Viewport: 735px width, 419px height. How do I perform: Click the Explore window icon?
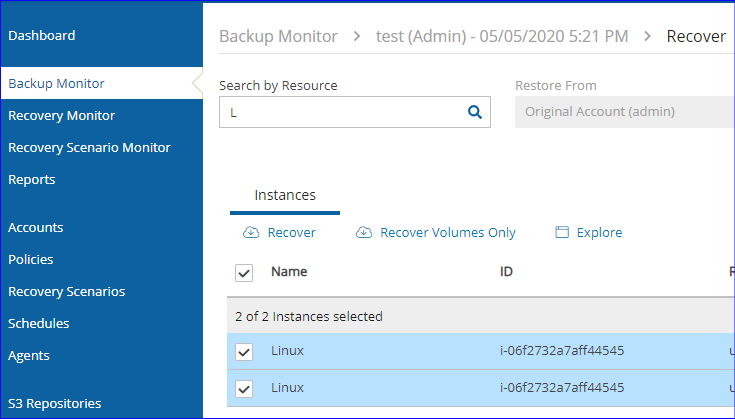[x=562, y=233]
